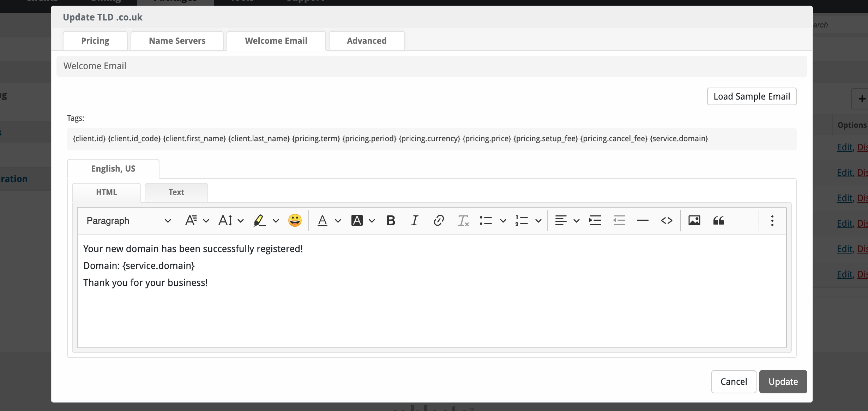Screen dimensions: 868x411
Task: Click the remove formatting icon
Action: coord(463,221)
